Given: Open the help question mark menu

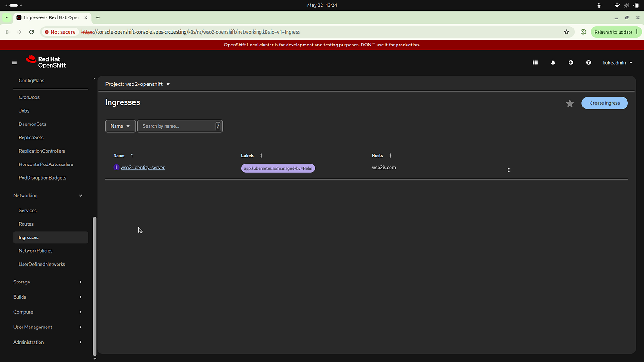Looking at the screenshot, I should coord(588,62).
